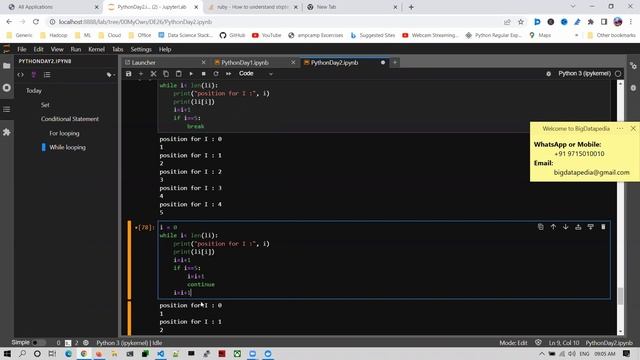Screen dimensions: 640x360
Task: Restart kernel and run all cells icon
Action: coord(229,74)
